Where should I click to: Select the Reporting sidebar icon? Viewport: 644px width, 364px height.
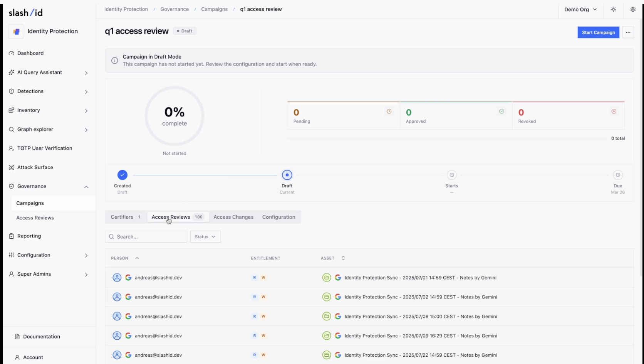coord(11,236)
